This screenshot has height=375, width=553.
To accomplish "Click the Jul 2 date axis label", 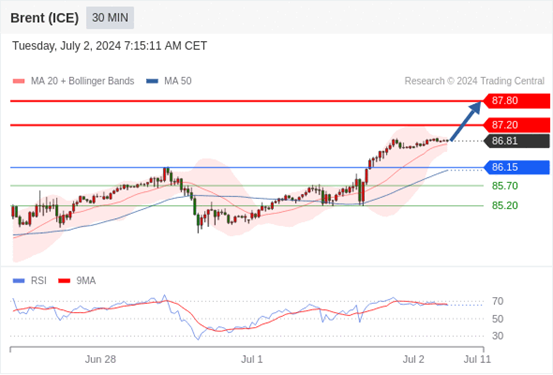I will click(413, 359).
